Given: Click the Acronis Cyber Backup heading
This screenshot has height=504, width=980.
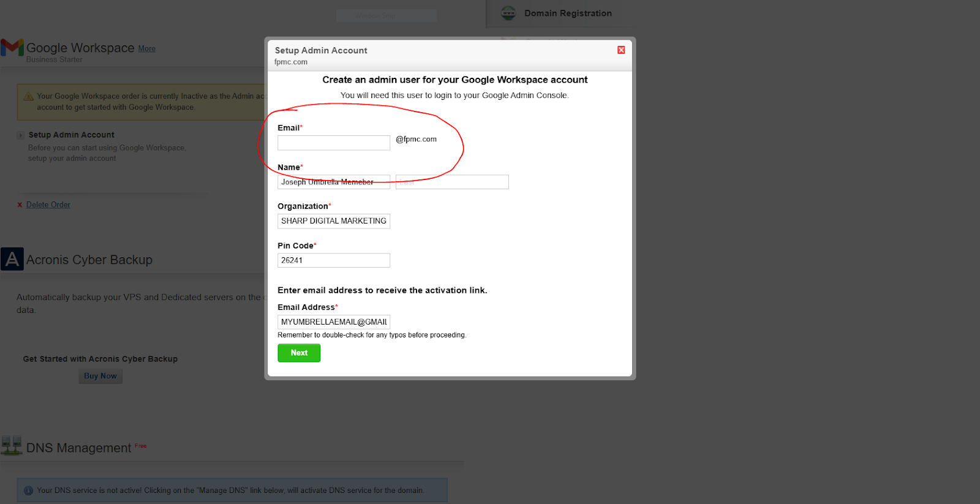Looking at the screenshot, I should tap(89, 260).
